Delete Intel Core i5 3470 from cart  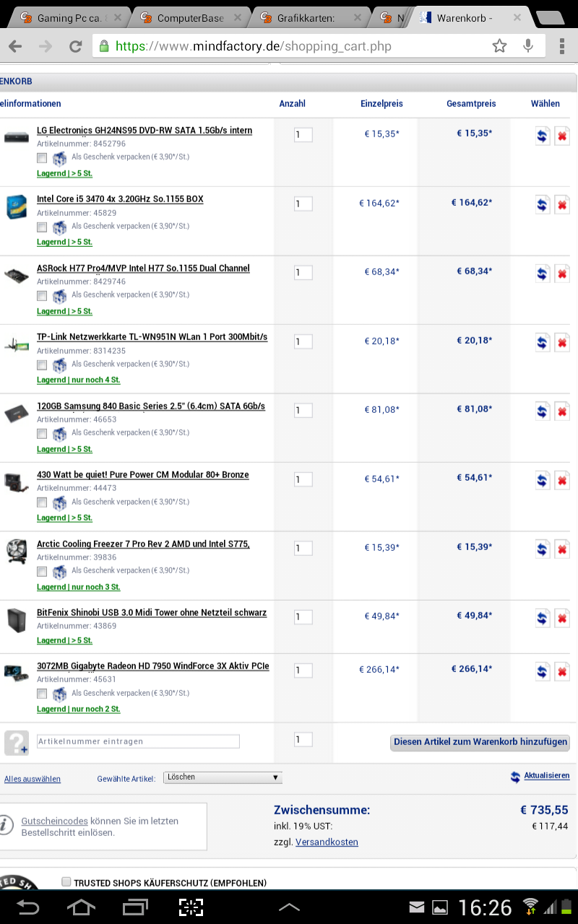(x=562, y=205)
